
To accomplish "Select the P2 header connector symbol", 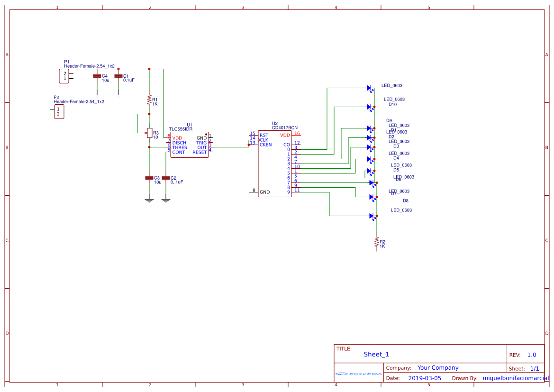I will pos(59,112).
